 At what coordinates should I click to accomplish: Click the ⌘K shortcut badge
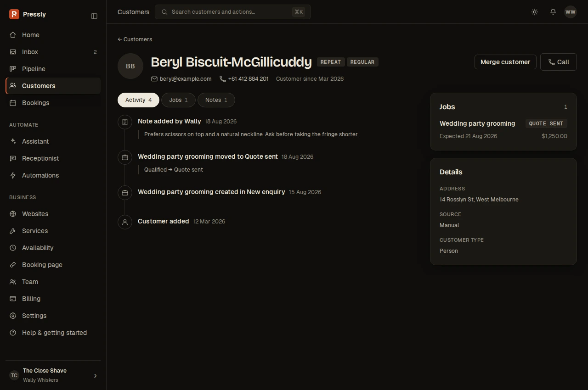(299, 12)
